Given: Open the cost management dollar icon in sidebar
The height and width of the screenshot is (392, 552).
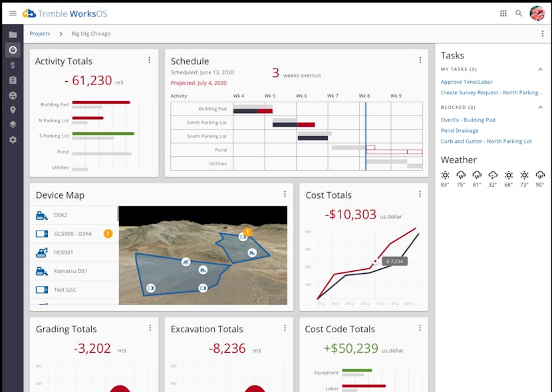Looking at the screenshot, I should (13, 65).
